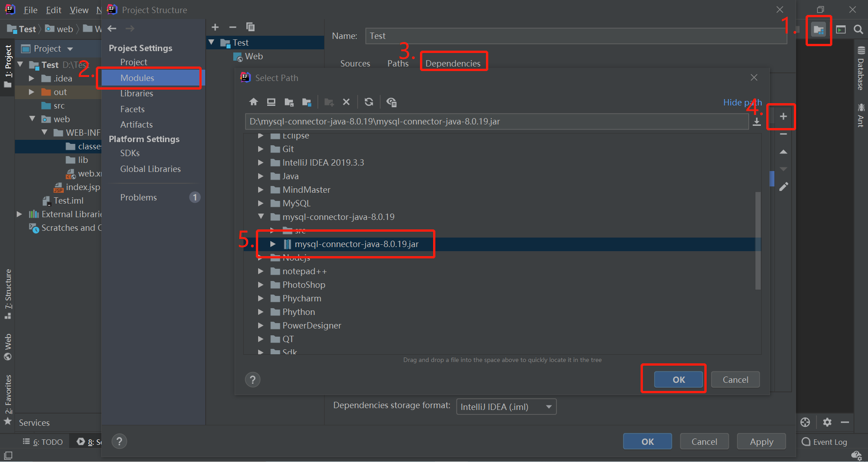Open the Project view dropdown arrow

point(70,49)
